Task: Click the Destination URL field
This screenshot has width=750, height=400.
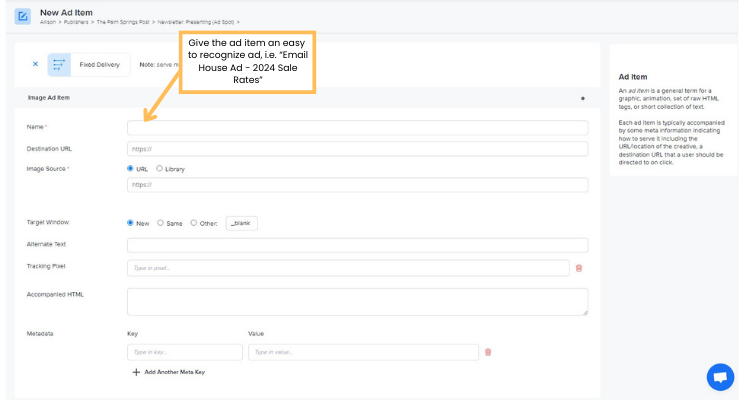Action: pyautogui.click(x=357, y=149)
